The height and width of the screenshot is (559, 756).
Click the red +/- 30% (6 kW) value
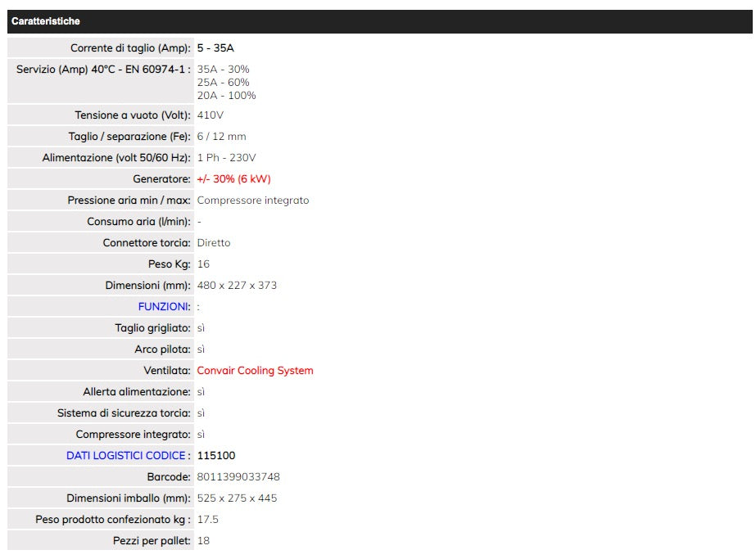coord(233,178)
